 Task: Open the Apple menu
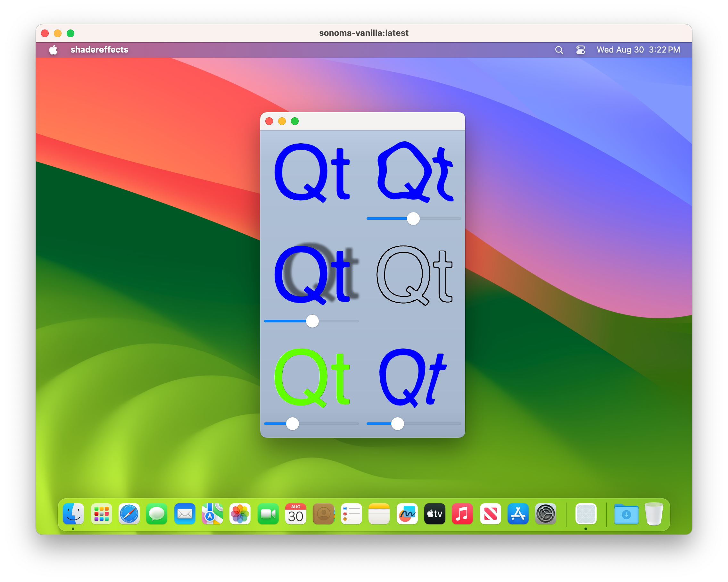53,50
